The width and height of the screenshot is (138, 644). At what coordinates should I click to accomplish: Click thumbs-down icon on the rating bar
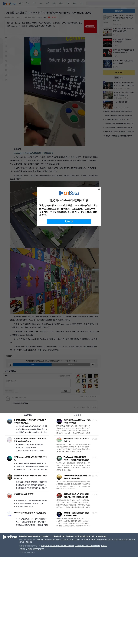tap(93, 365)
